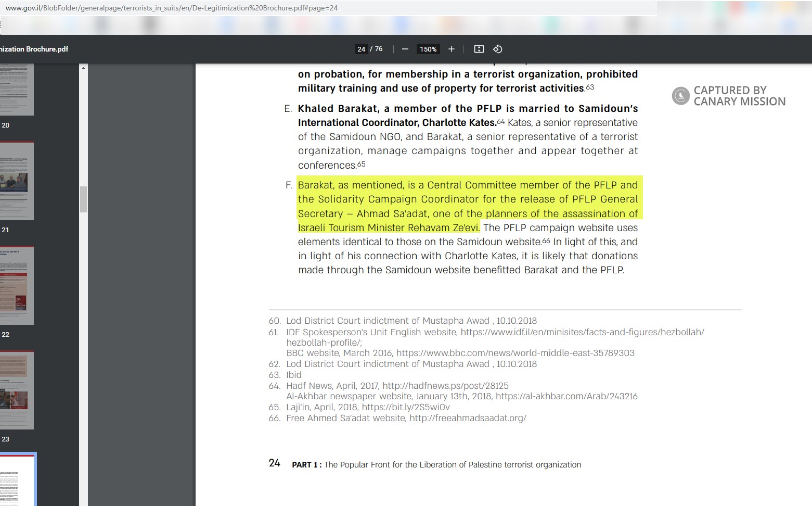
Task: Click the total page count '76'
Action: coord(379,49)
